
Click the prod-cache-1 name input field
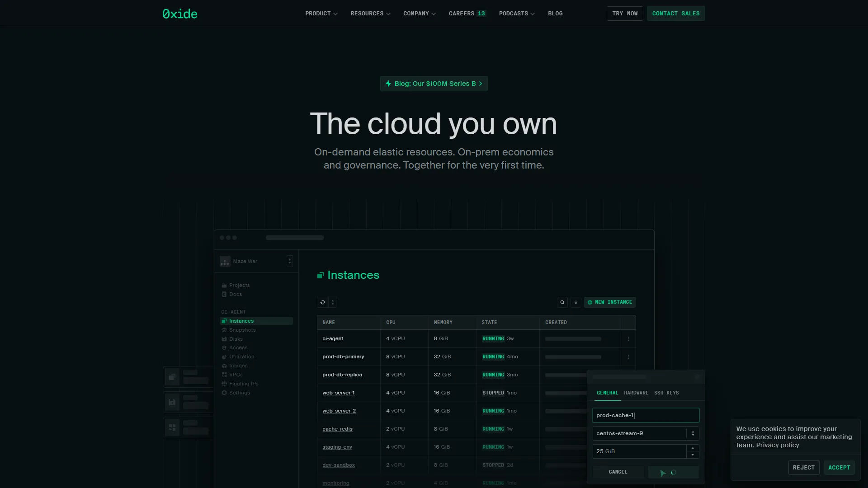click(x=646, y=415)
